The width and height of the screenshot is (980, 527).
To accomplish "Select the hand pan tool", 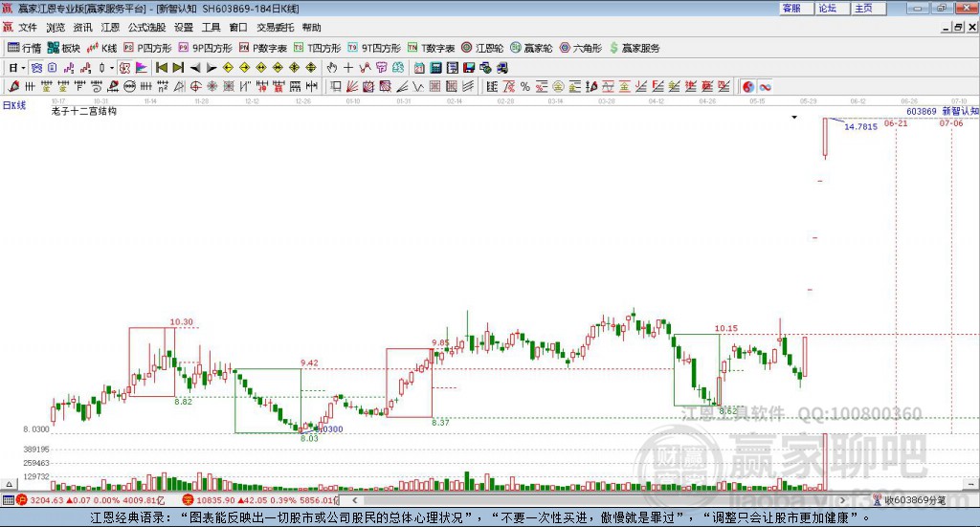I will click(x=332, y=68).
